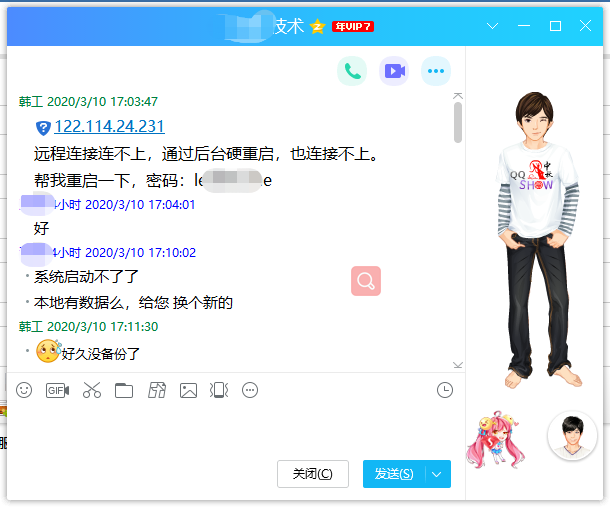The image size is (610, 507).
Task: Open the emoji picker smiley icon
Action: pyautogui.click(x=24, y=390)
